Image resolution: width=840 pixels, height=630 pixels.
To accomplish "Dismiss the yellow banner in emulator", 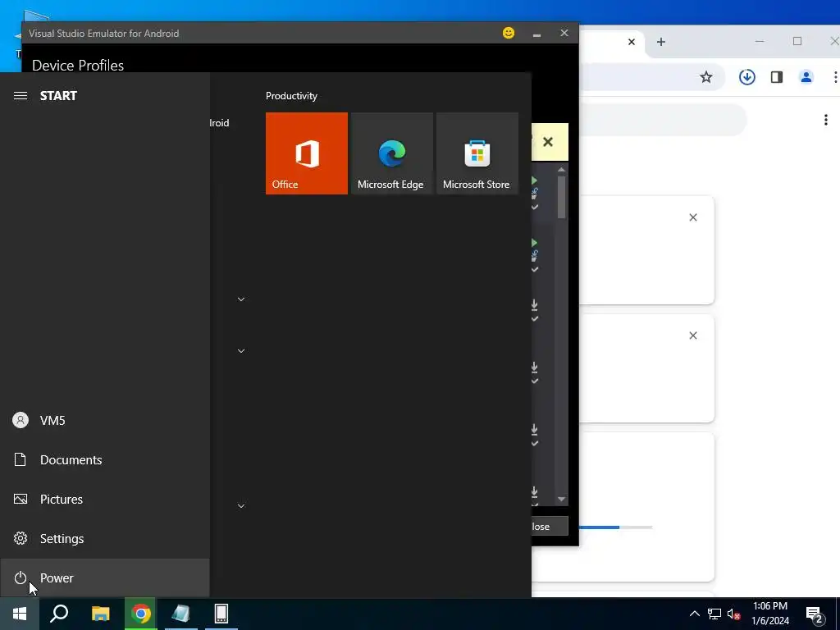I will (547, 142).
